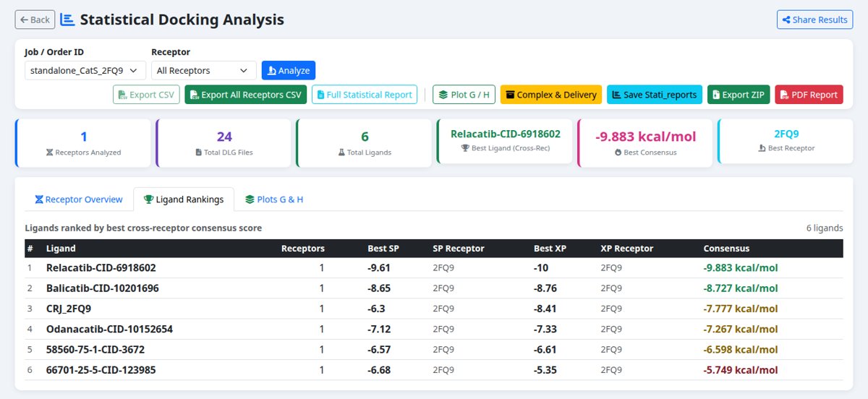Viewport: 868px width, 399px height.
Task: Click the CSV icon in Export CSV
Action: (122, 95)
